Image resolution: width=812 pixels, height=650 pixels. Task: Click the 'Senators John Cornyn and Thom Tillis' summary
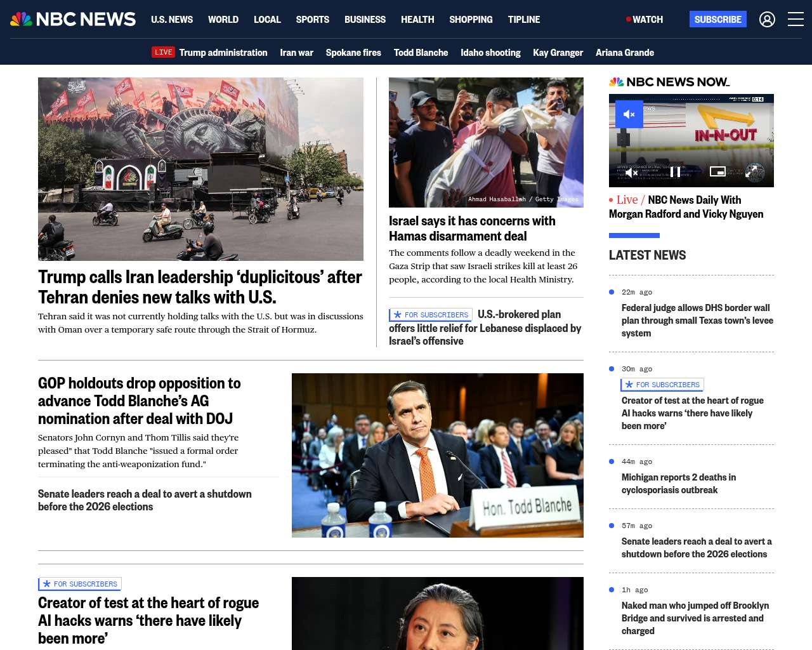pos(138,451)
